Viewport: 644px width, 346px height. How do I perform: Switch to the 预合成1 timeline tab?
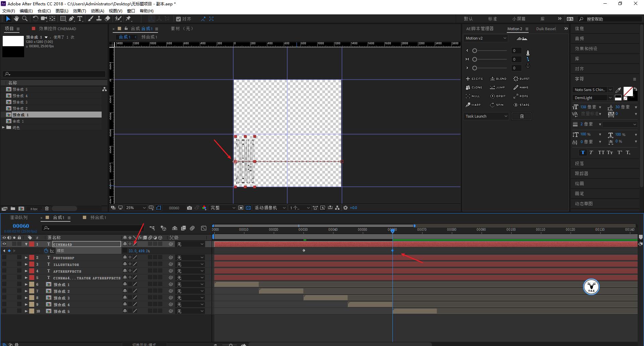click(98, 218)
